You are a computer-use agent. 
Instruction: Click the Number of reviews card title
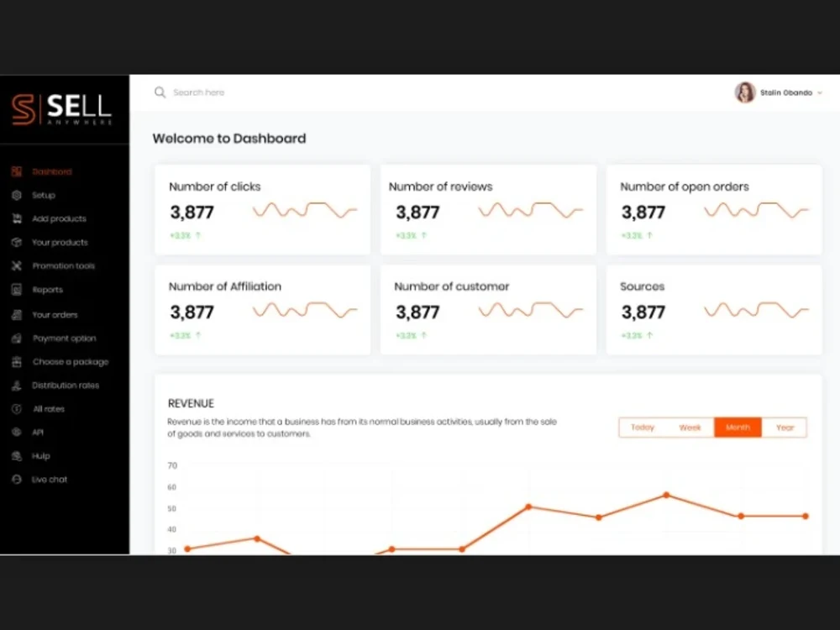(440, 186)
